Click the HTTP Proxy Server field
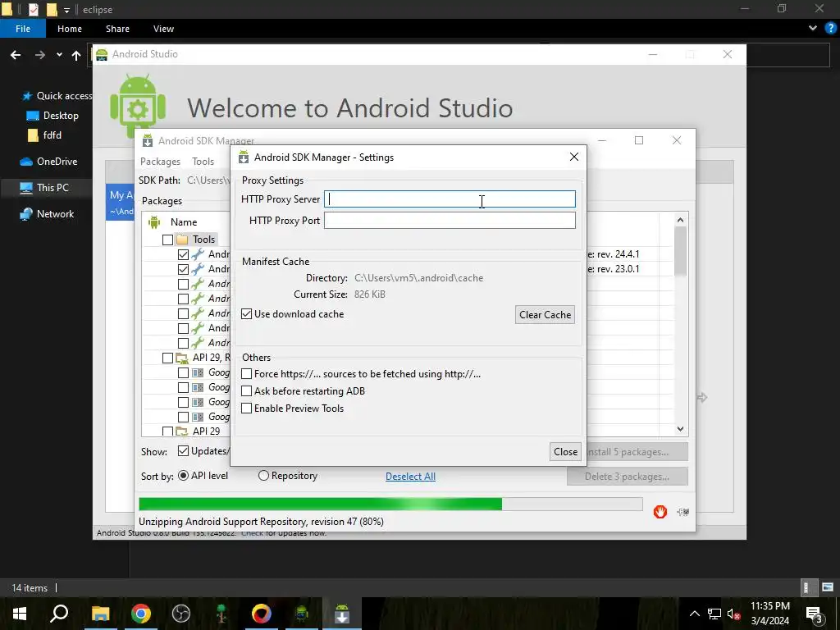840x630 pixels. click(450, 199)
